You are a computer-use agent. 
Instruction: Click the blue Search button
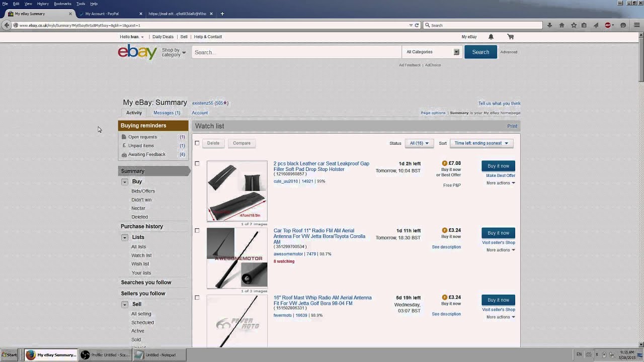[480, 52]
